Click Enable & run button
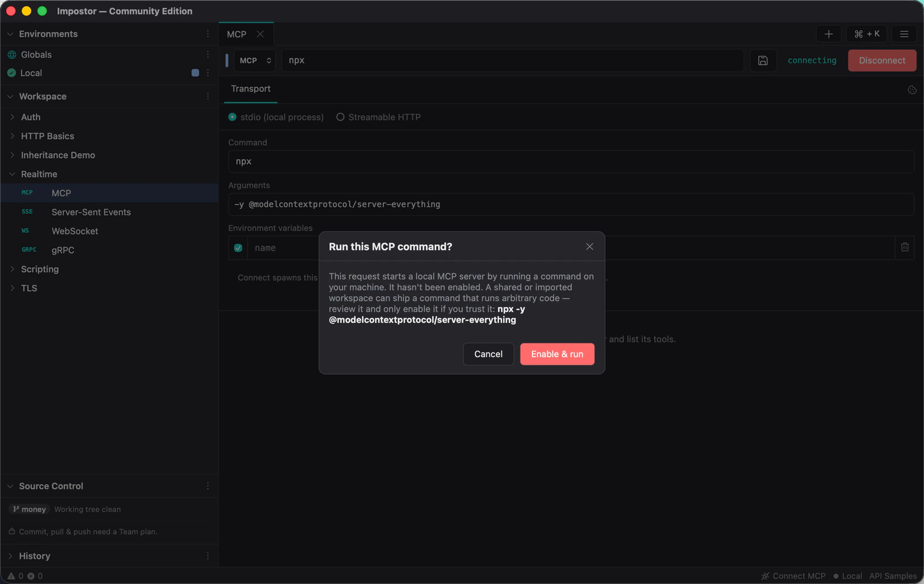 coord(557,354)
